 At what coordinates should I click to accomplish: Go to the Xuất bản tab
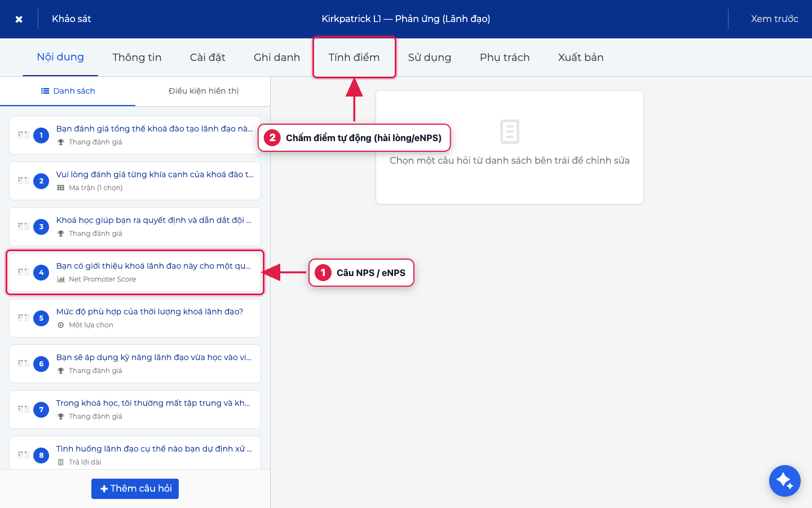(581, 57)
